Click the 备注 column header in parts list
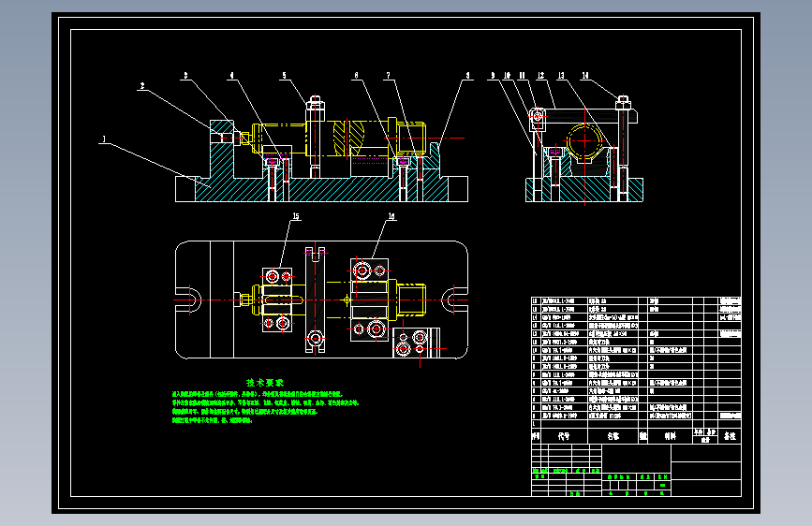Image resolution: width=812 pixels, height=526 pixels. tap(730, 436)
